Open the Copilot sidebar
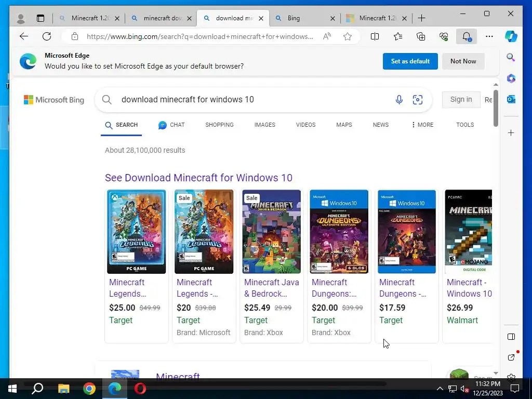The image size is (532, 399). pos(511,36)
